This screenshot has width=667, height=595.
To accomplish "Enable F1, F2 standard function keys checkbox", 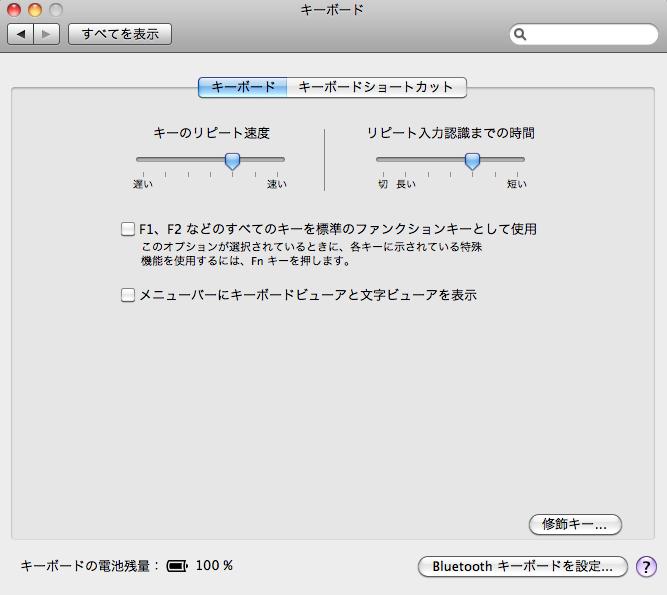I will tap(128, 229).
